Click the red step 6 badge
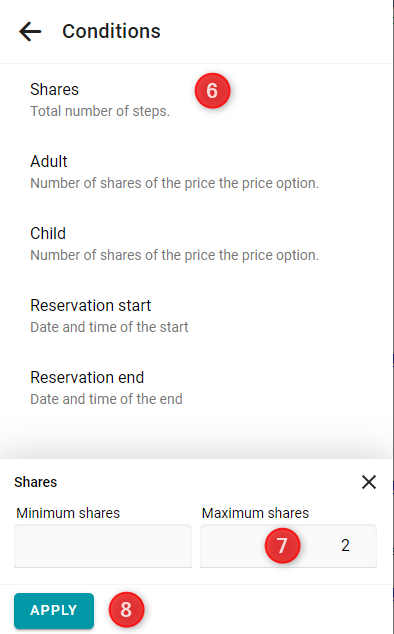Image resolution: width=394 pixels, height=634 pixels. (x=212, y=91)
